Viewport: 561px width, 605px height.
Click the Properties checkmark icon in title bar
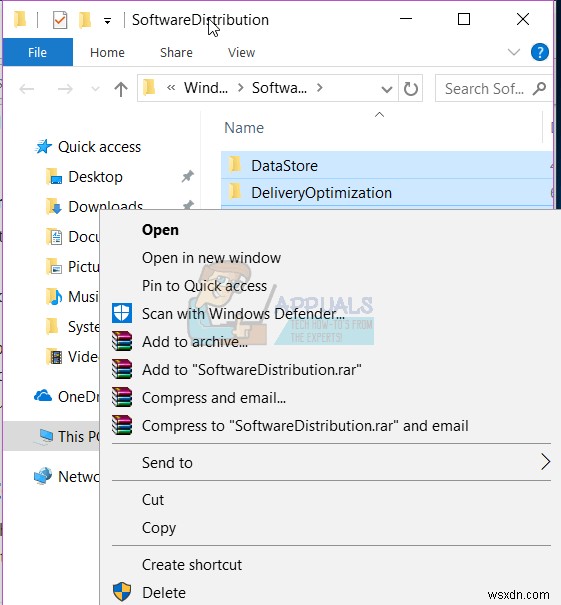tap(60, 20)
